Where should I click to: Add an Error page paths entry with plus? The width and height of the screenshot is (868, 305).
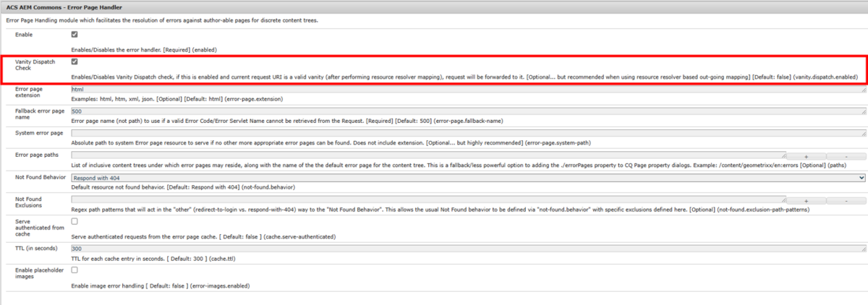[x=806, y=155]
